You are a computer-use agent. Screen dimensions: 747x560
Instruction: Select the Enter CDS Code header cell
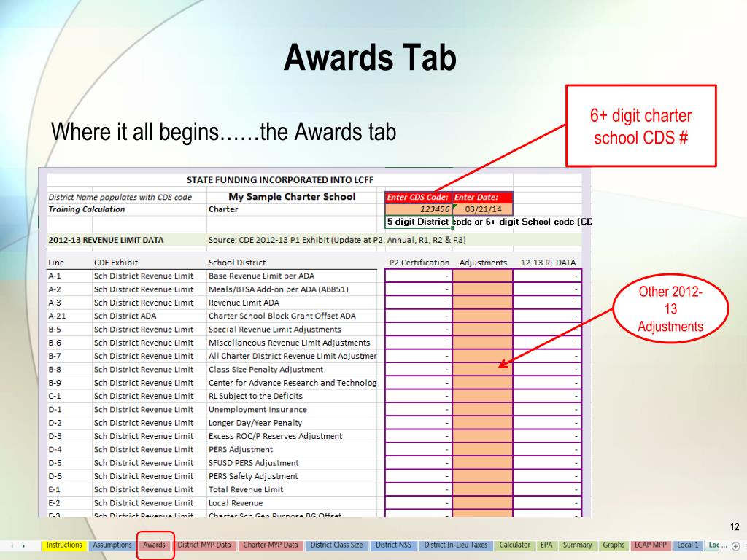coord(419,197)
